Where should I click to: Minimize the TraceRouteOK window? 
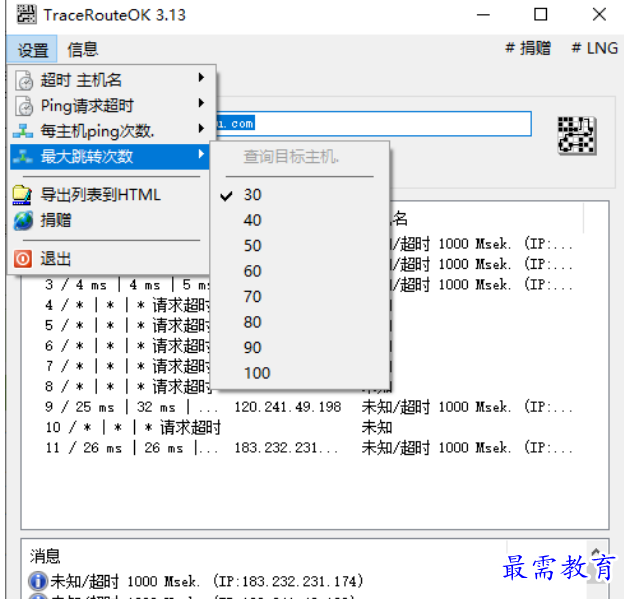coord(483,15)
